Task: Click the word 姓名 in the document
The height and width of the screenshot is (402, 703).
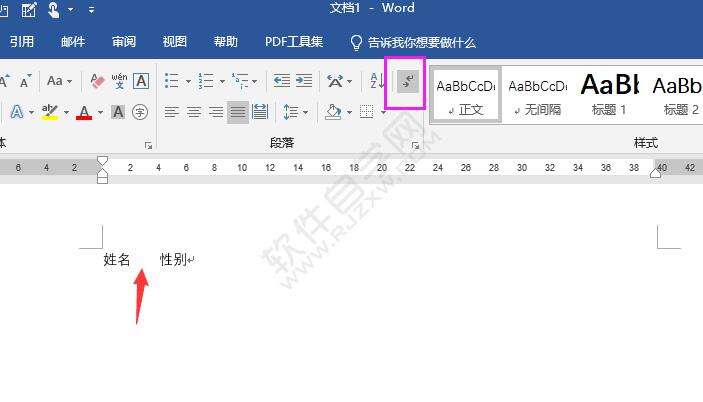Action: coord(117,259)
